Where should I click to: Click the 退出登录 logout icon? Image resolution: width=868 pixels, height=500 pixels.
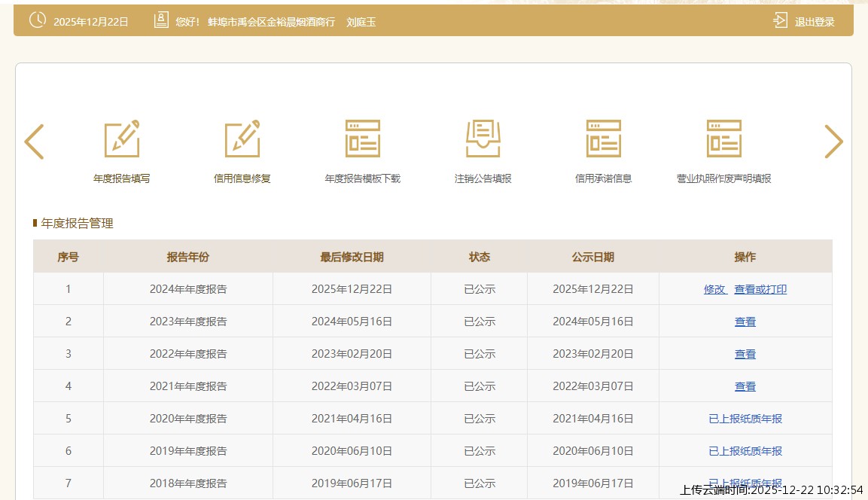pyautogui.click(x=781, y=21)
